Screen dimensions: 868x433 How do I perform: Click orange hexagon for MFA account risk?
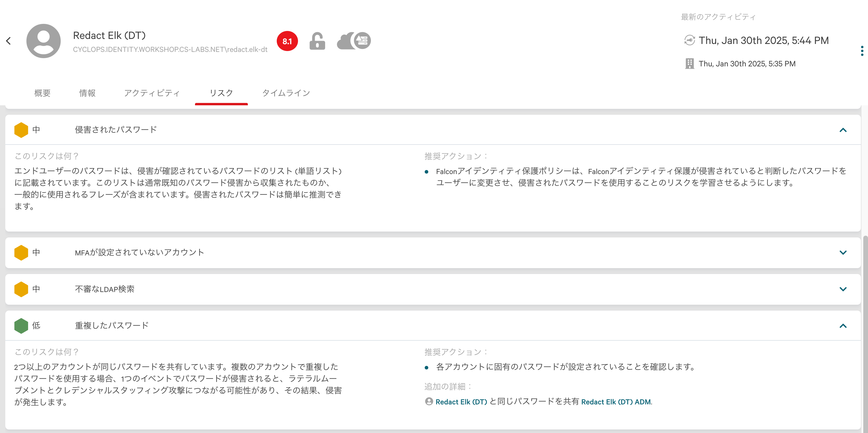point(21,252)
